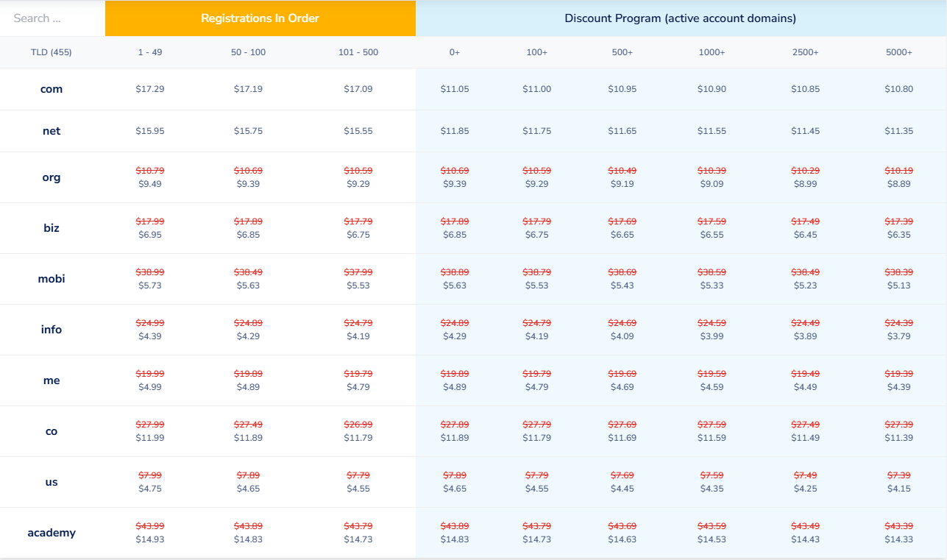The width and height of the screenshot is (947, 560).
Task: Select the org TLD name
Action: click(52, 177)
